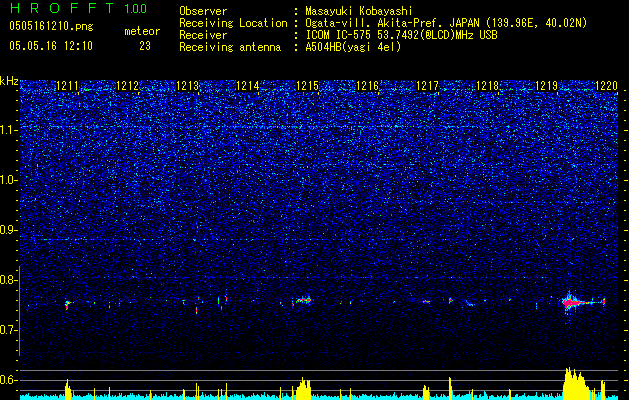This screenshot has height=400, width=629.
Task: Click antenna A504HB(yagi 4el) text
Action: tap(353, 47)
